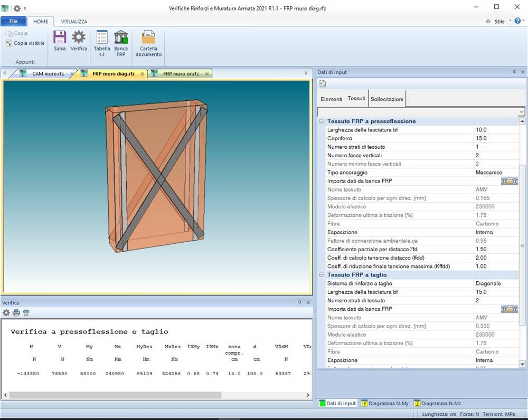Viewport: 528px width, 420px height.
Task: Switch to the HOME ribbon tab
Action: [41, 22]
